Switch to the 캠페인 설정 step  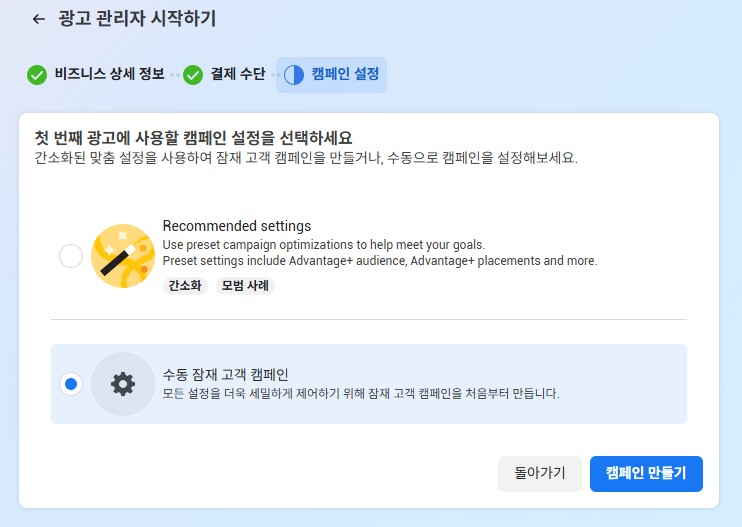click(x=331, y=75)
